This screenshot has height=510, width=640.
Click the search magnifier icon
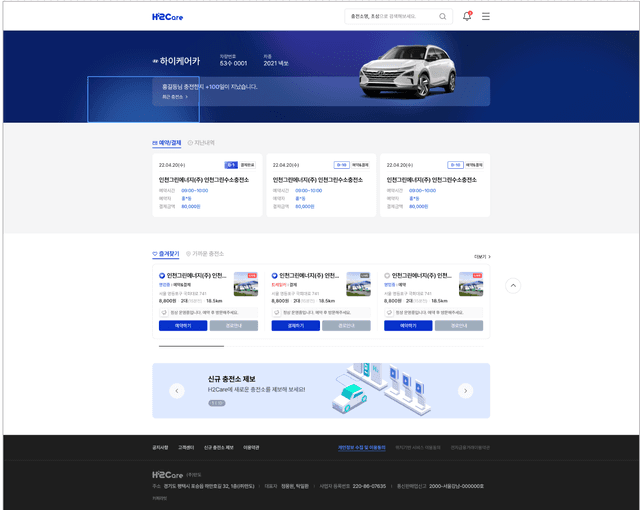click(443, 17)
